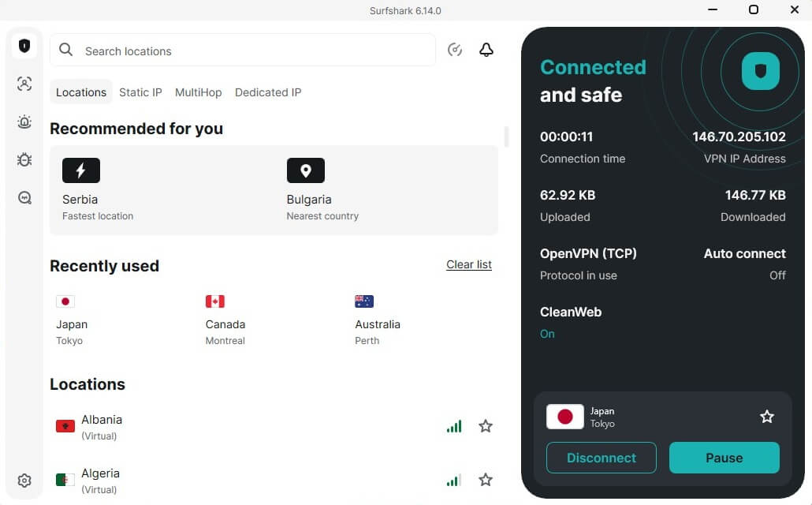Image resolution: width=812 pixels, height=505 pixels.
Task: Click Algeria signal strength bars
Action: 454,480
